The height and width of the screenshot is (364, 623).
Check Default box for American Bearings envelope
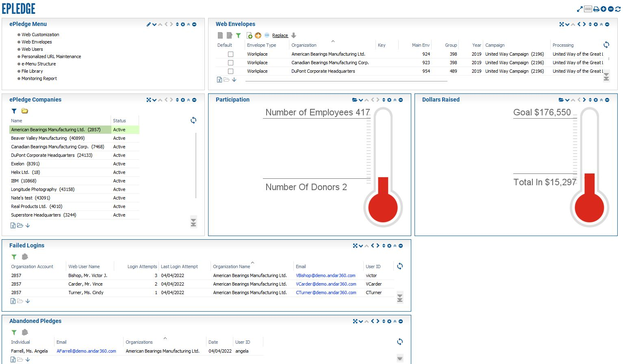230,54
